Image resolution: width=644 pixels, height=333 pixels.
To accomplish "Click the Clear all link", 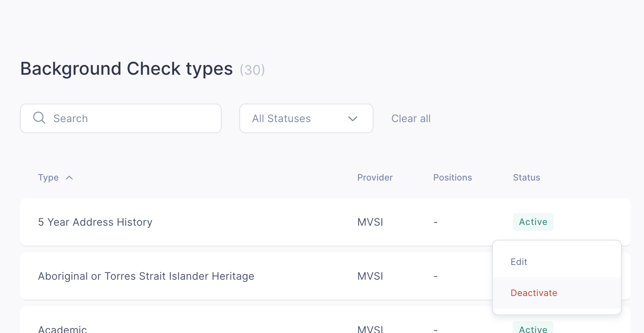I will (411, 118).
